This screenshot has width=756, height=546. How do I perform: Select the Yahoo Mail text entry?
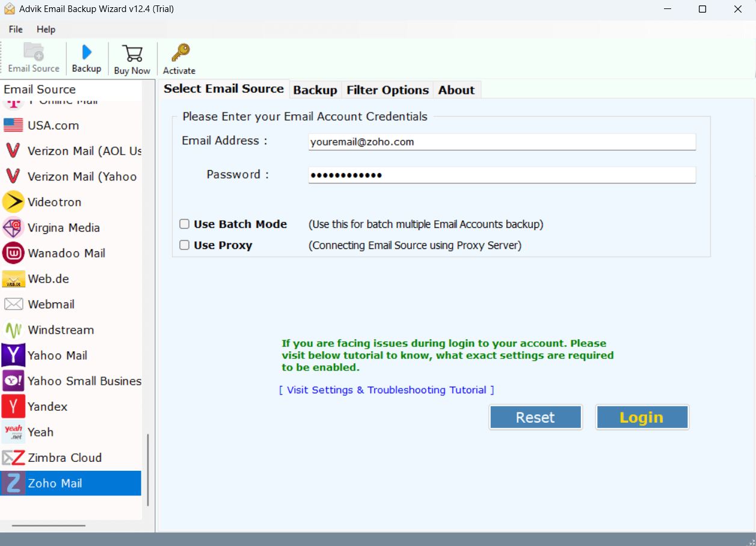57,355
